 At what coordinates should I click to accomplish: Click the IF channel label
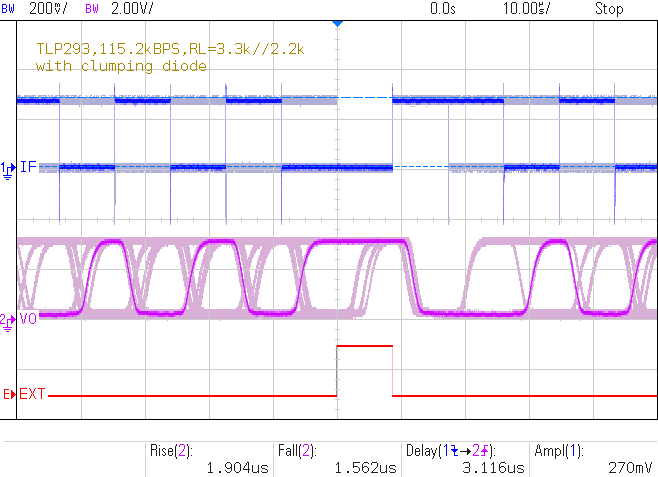[x=28, y=167]
